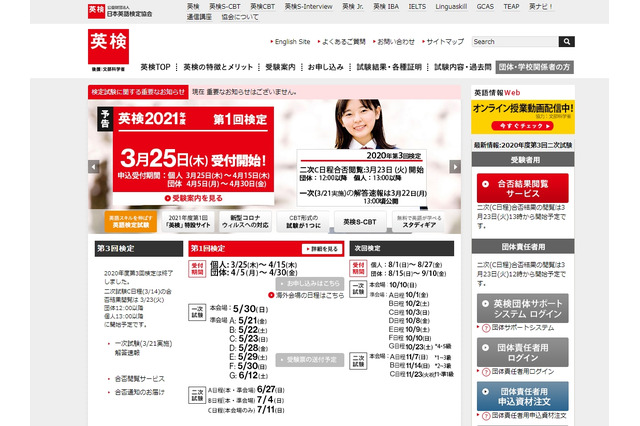Screen dimensions: 640x426
Task: Open 英検の特徴とメリット menu
Action: point(218,67)
